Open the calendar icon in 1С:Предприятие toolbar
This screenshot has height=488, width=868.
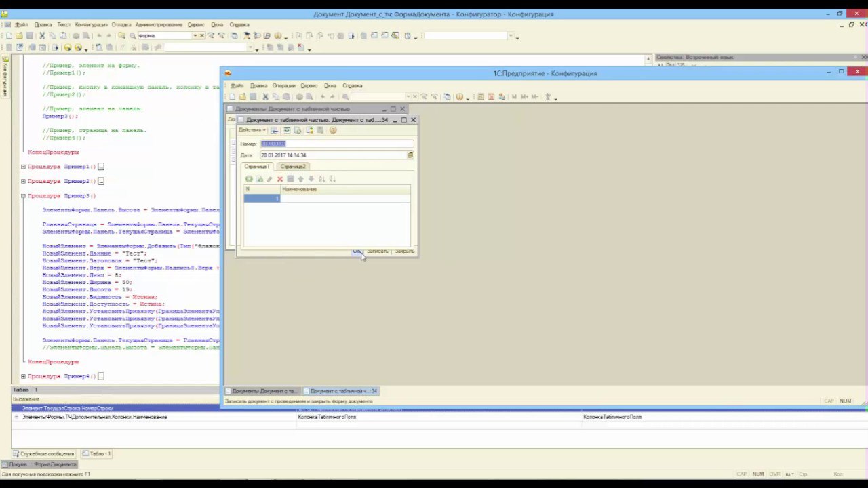tap(491, 97)
